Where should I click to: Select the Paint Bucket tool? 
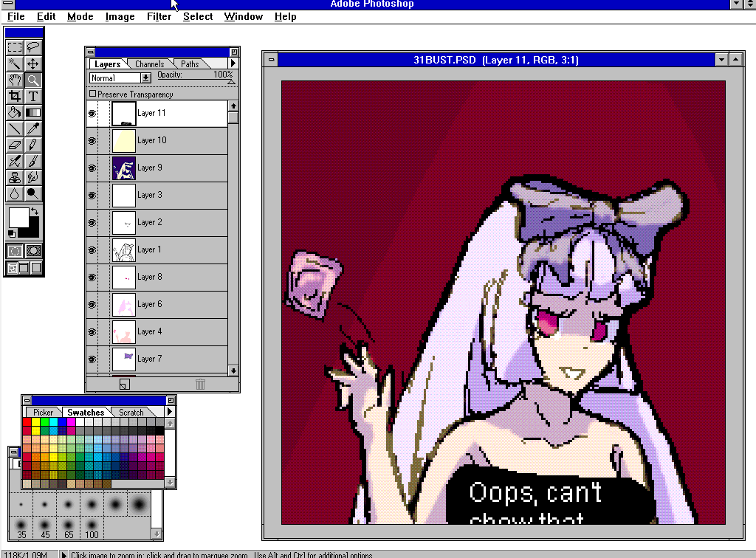click(15, 112)
